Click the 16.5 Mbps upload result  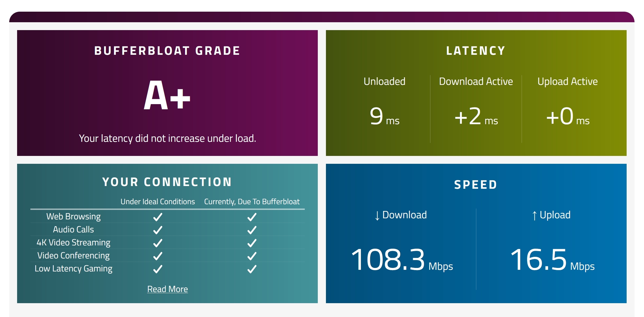[x=552, y=260]
